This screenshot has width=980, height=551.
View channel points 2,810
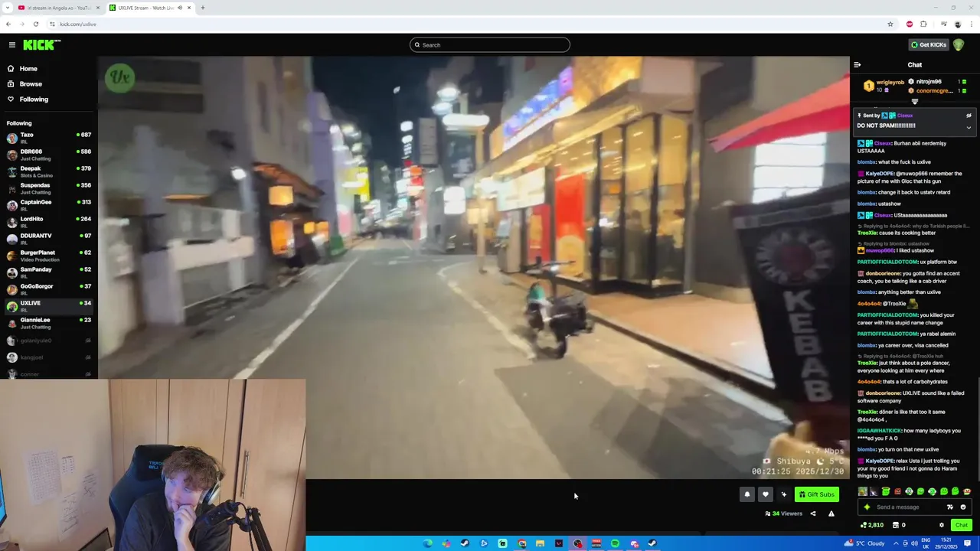872,525
